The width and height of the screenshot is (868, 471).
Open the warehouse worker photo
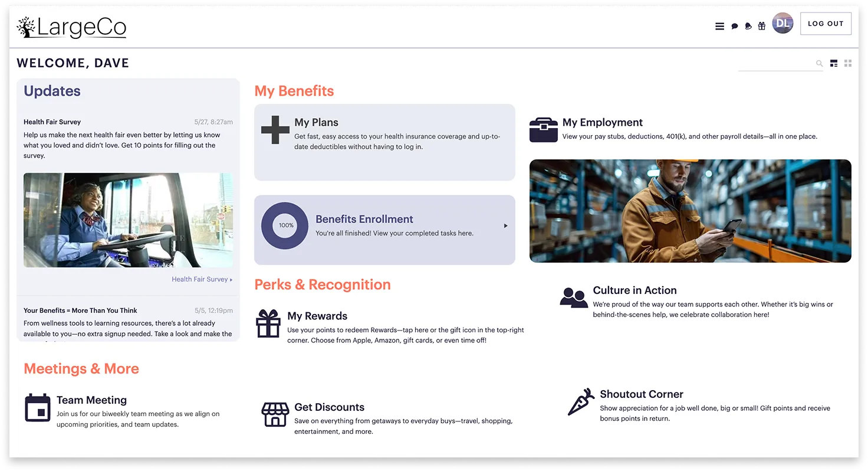pyautogui.click(x=691, y=211)
